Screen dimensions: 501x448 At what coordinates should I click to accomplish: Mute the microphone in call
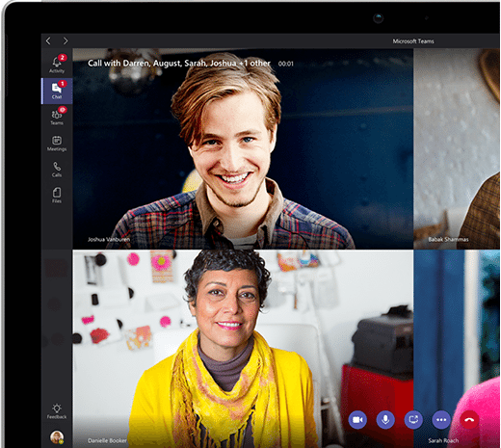385,420
